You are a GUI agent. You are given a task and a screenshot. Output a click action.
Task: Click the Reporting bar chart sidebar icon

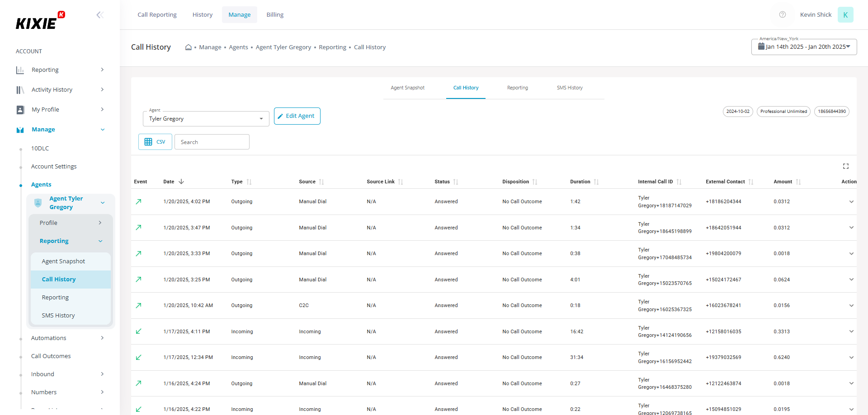coord(20,70)
